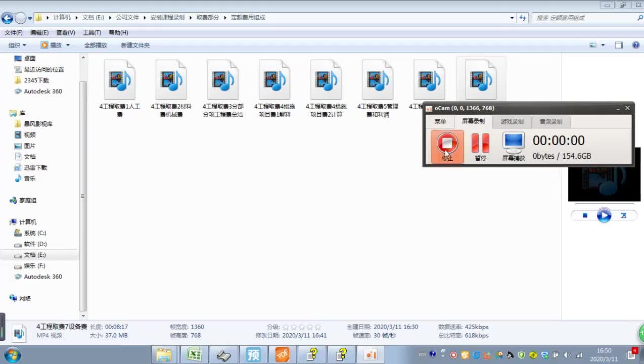The height and width of the screenshot is (364, 644).
Task: Click the Explorer forward arrow button
Action: coord(20,18)
